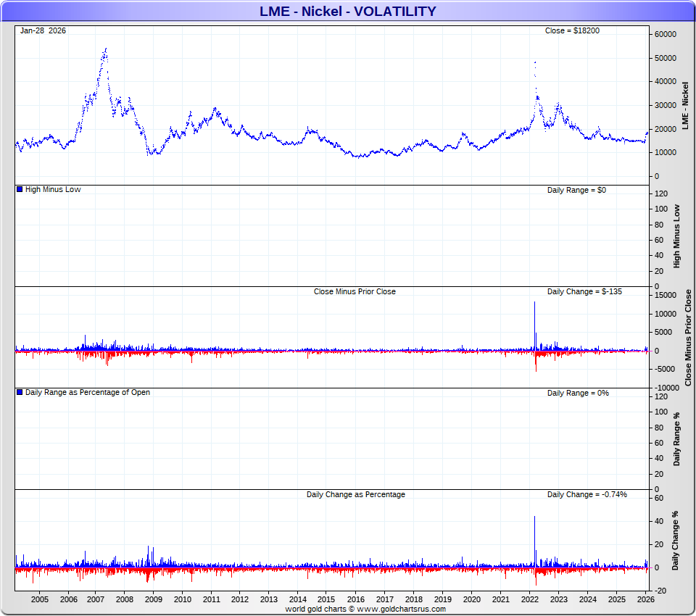Click the 2022 price spike in the price chart
This screenshot has width=696, height=616.
click(x=535, y=64)
